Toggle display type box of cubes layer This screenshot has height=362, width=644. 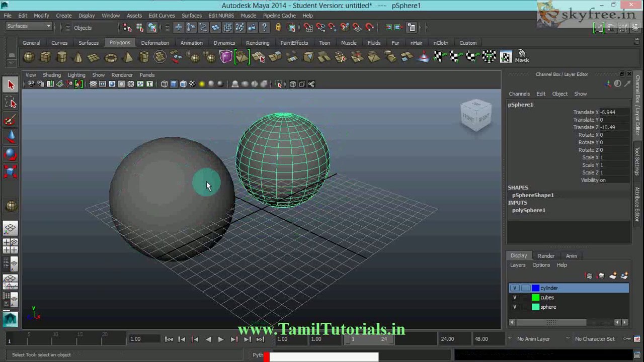tap(525, 298)
